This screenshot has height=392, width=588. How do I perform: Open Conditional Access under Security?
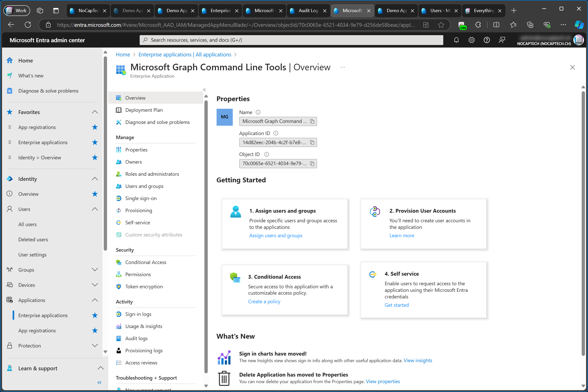pyautogui.click(x=145, y=262)
